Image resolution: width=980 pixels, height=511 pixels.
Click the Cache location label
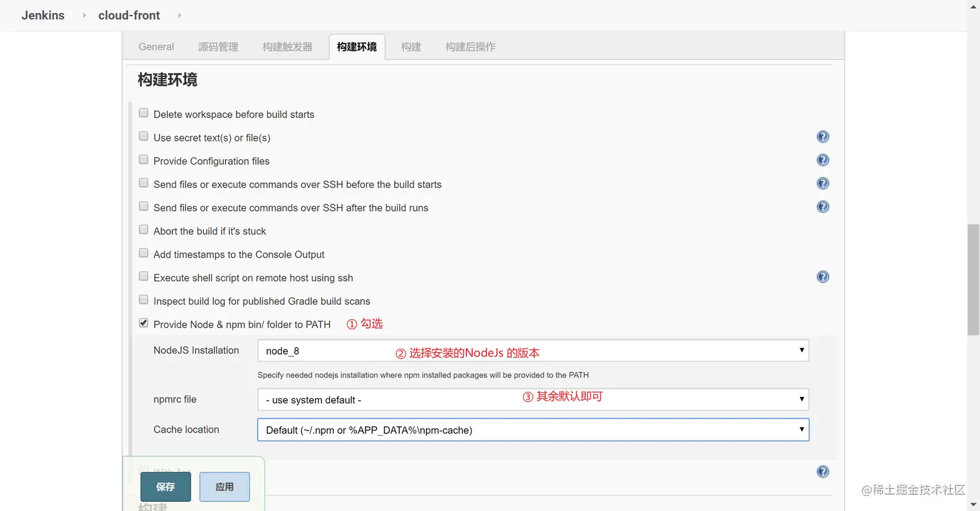click(186, 429)
